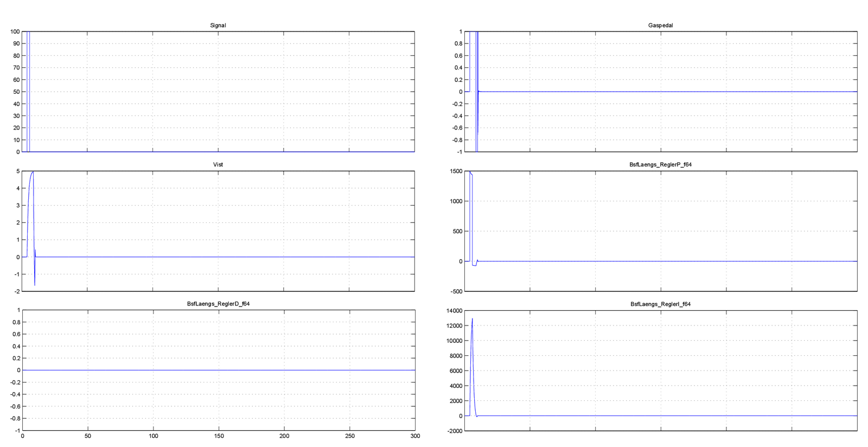Click the Vist curve negative dip
Screen dimensions: 868x447
pos(35,284)
